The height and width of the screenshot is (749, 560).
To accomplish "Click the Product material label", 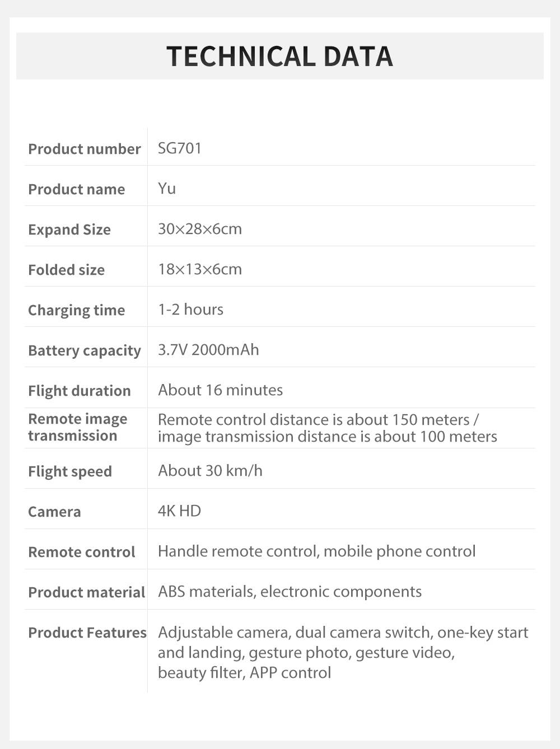I will [x=87, y=592].
